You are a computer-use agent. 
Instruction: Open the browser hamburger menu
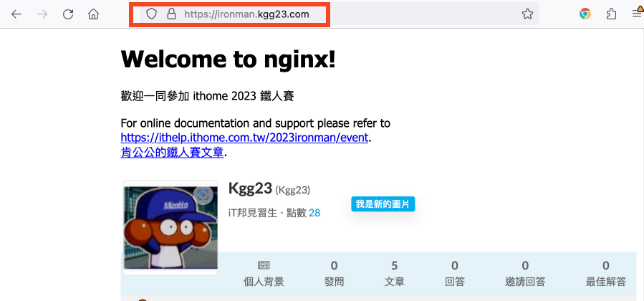coord(637,14)
